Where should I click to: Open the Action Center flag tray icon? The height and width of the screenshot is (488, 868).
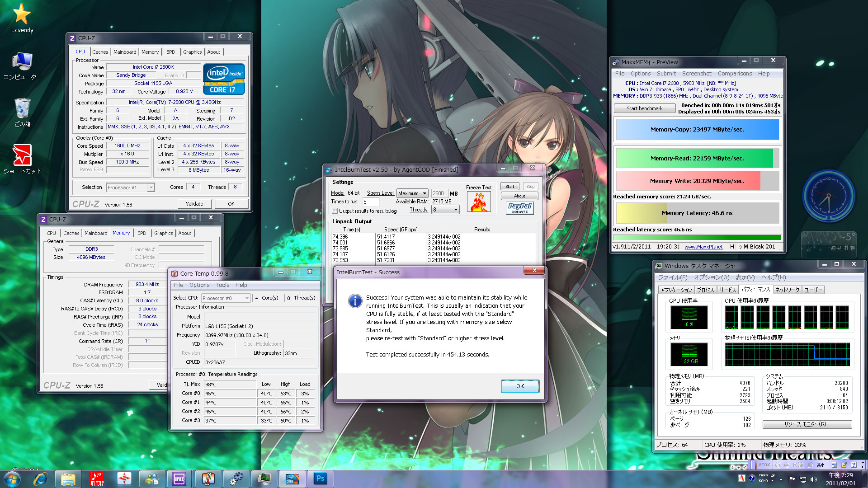(x=792, y=479)
